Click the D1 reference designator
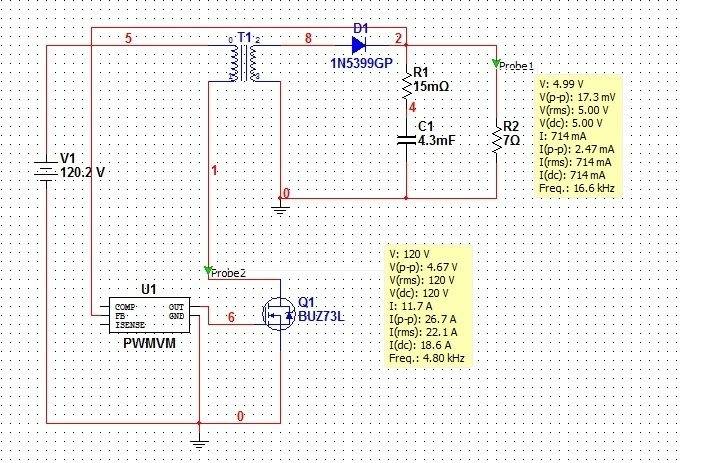Image resolution: width=720 pixels, height=463 pixels. click(361, 28)
